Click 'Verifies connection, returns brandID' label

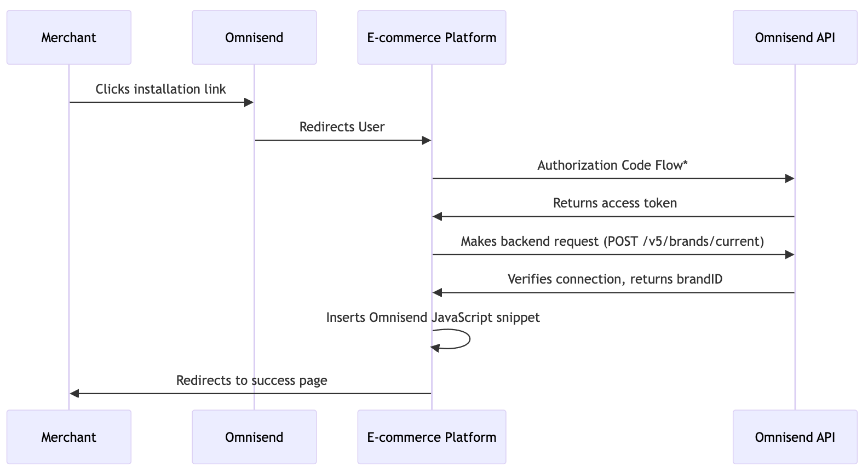[615, 279]
